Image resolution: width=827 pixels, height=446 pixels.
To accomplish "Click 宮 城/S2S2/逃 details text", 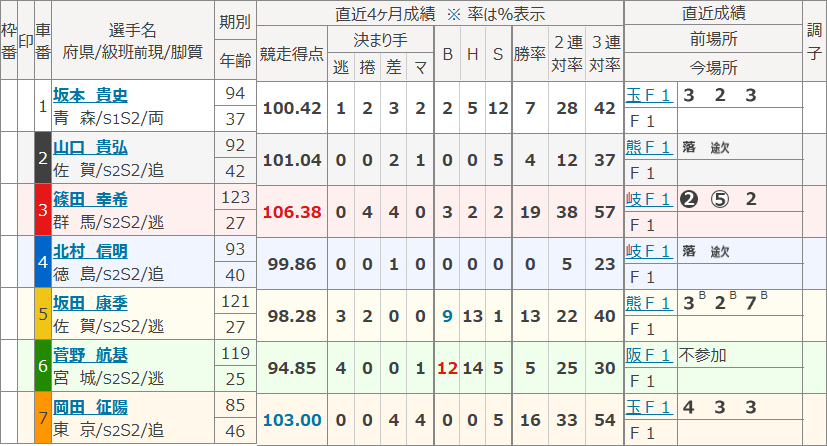I will 109,378.
